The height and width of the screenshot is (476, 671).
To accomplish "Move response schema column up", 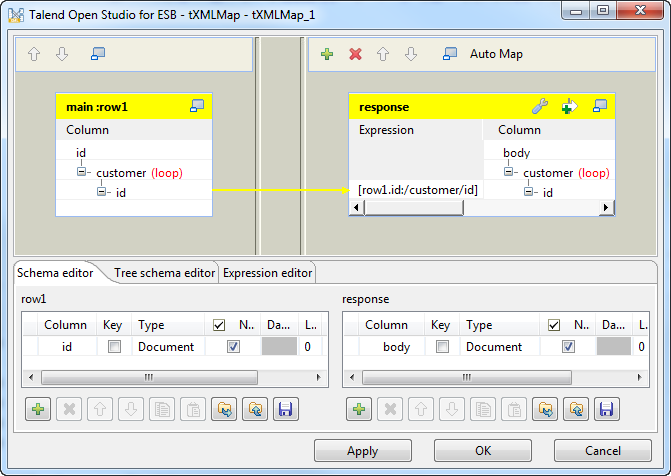I will (421, 409).
